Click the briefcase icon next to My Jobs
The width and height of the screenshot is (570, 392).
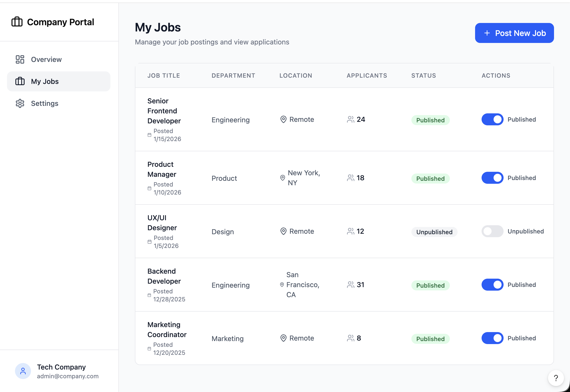coord(20,81)
